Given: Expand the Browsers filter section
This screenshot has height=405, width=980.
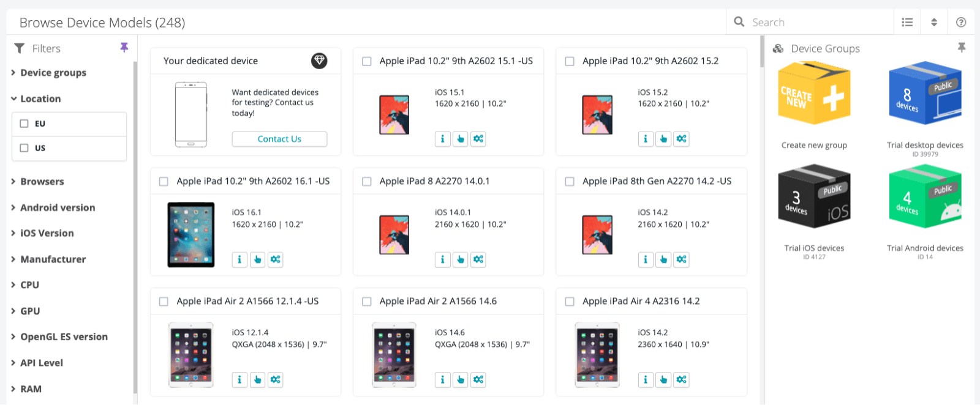Looking at the screenshot, I should [42, 182].
